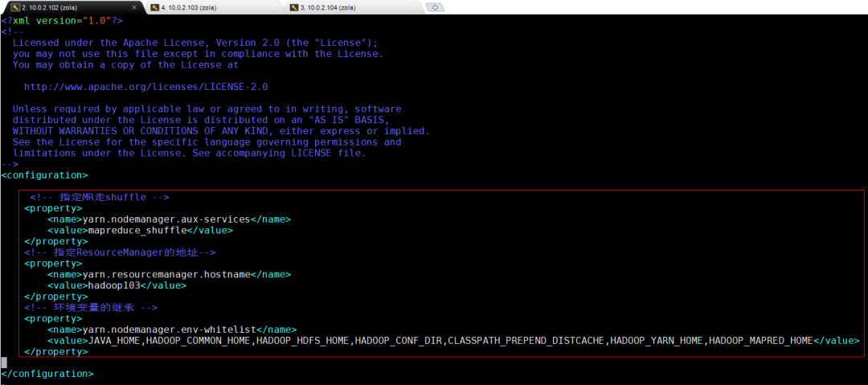This screenshot has height=385, width=868.
Task: Click the "See the License for the specific" line
Action: [207, 142]
